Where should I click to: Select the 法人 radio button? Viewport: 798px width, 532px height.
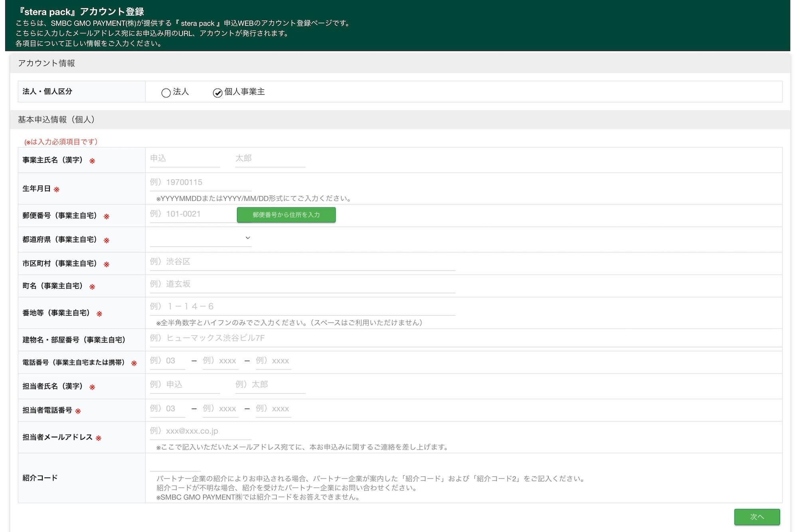pyautogui.click(x=166, y=93)
